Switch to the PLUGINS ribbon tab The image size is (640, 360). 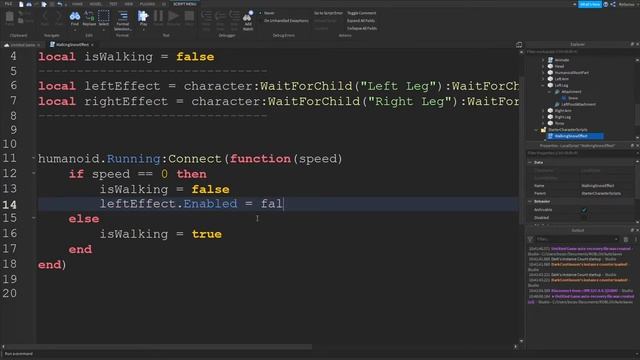pos(147,4)
